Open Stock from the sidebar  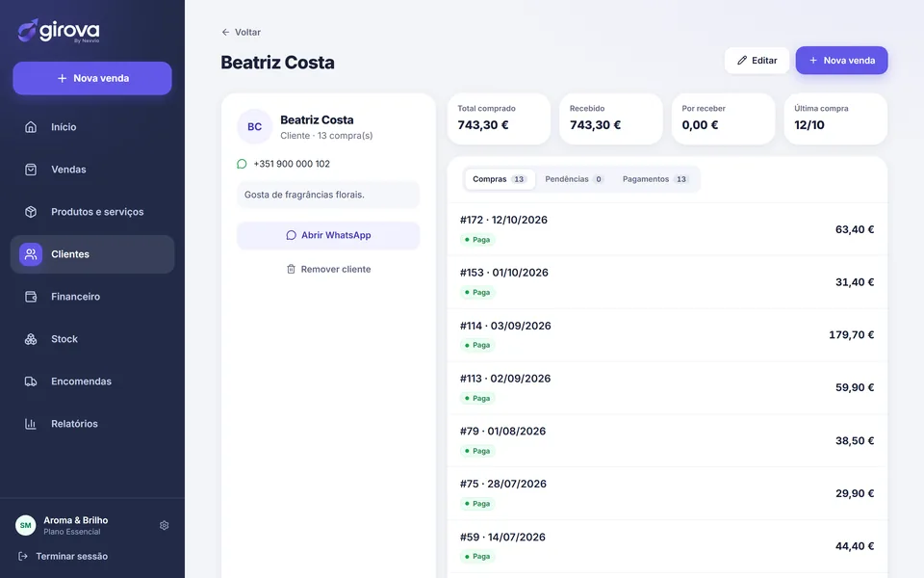[92, 339]
